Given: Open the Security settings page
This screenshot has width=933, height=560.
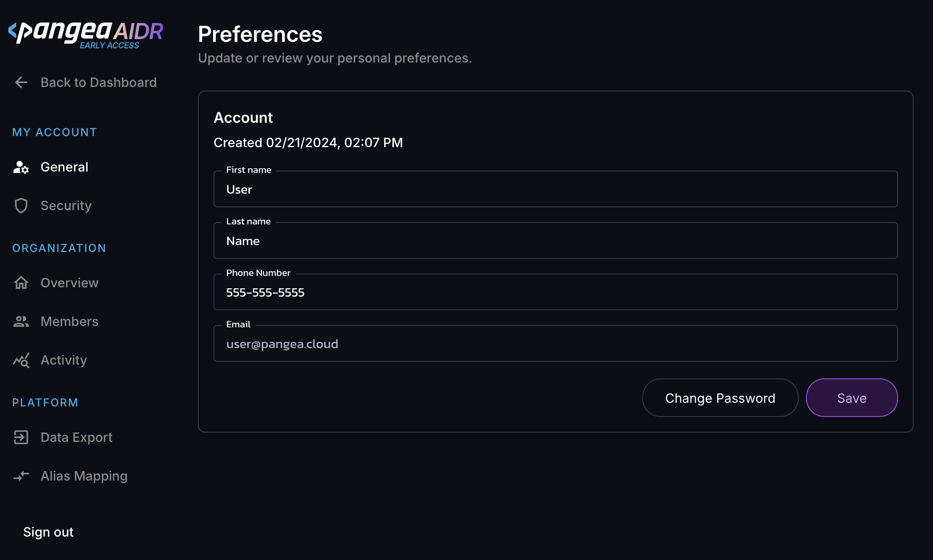Looking at the screenshot, I should pos(66,206).
